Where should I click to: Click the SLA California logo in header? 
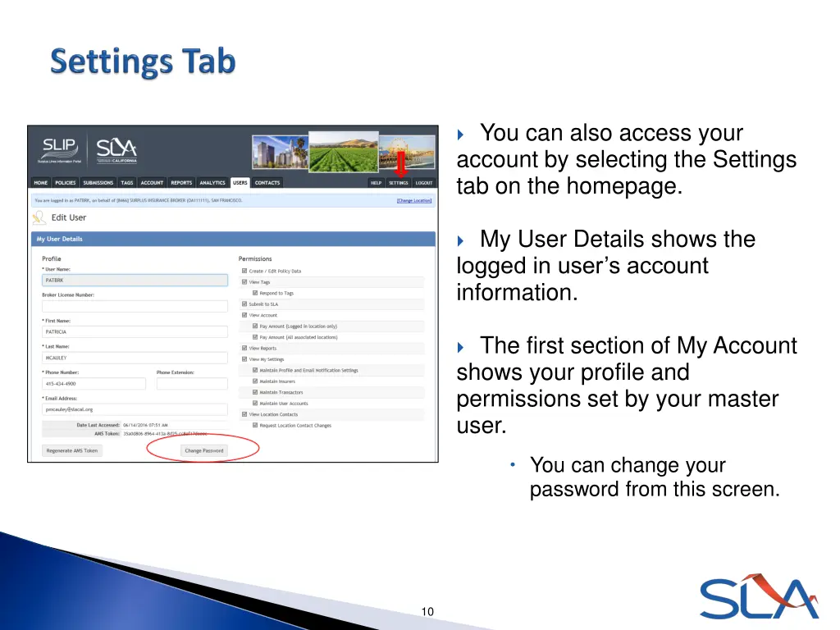[116, 151]
